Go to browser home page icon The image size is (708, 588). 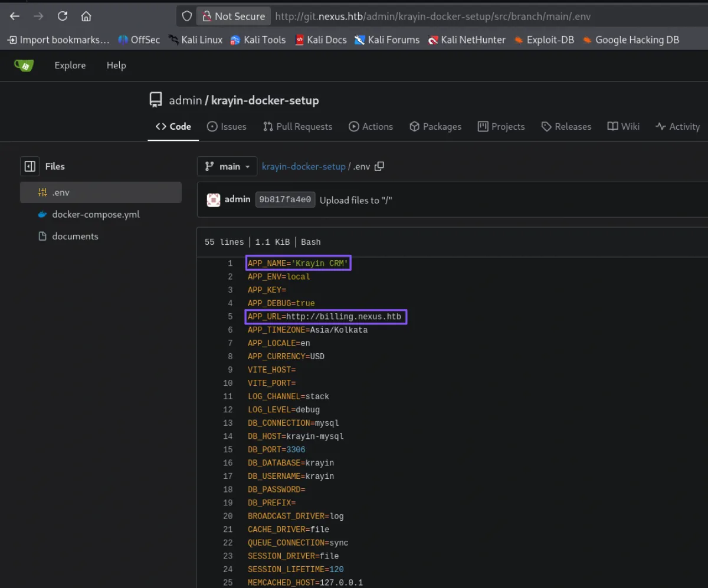(86, 16)
